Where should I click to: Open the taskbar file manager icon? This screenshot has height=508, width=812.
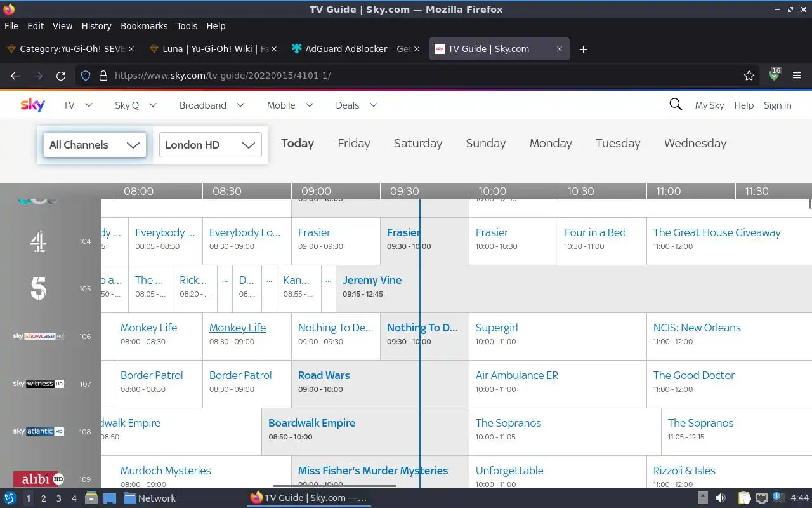point(91,498)
